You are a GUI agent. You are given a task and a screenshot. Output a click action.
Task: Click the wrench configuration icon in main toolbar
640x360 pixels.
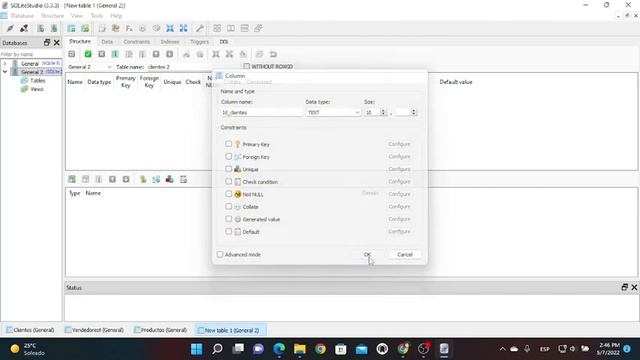(200, 28)
